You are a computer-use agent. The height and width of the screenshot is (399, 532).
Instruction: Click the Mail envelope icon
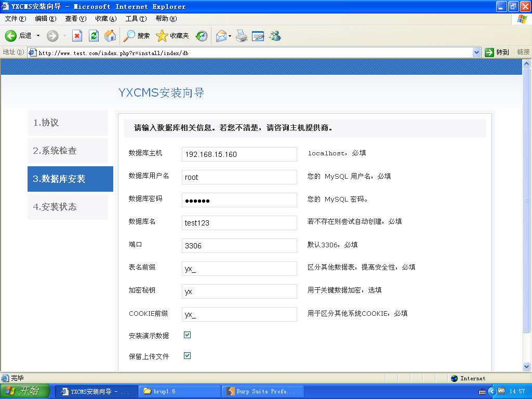pos(221,36)
